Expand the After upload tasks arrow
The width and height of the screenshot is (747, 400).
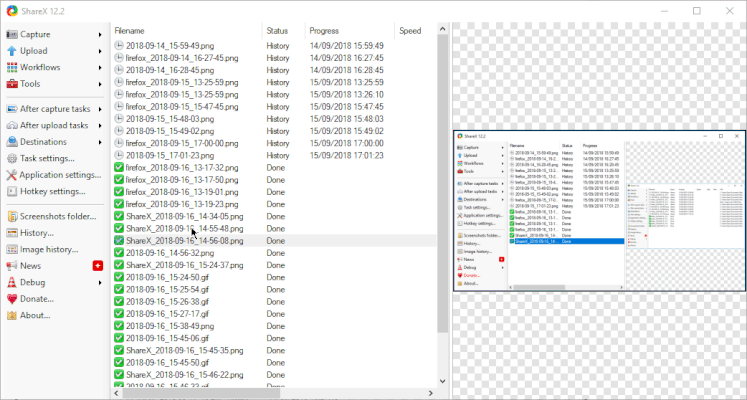(100, 126)
